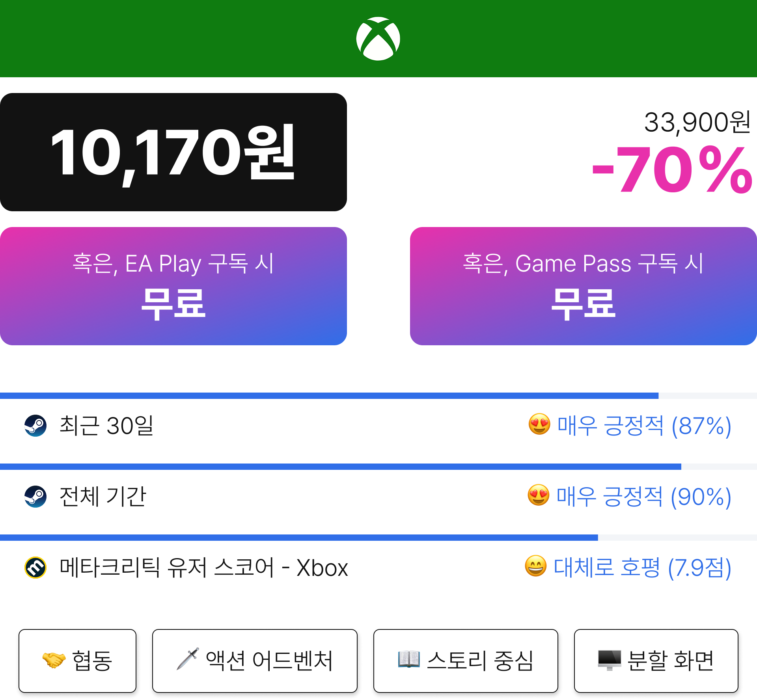This screenshot has height=700, width=757.
Task: Click the grinning emoji next to 7.9점
Action: point(536,566)
